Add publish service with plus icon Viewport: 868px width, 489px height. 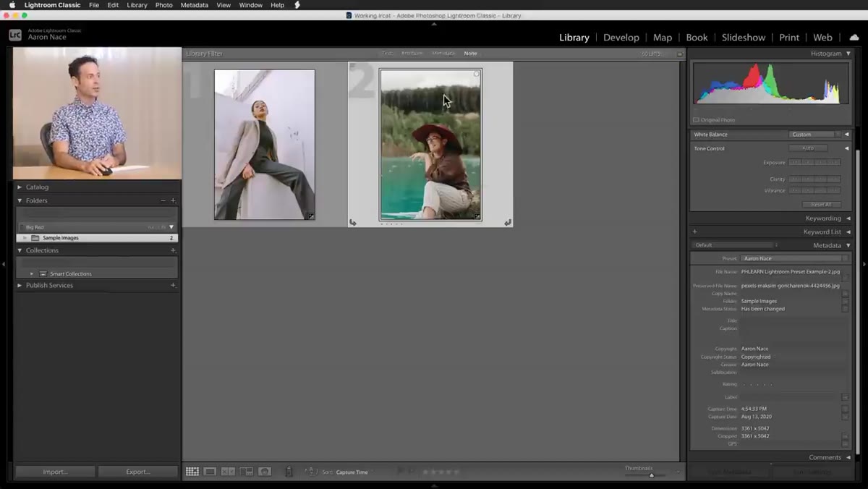(x=173, y=285)
